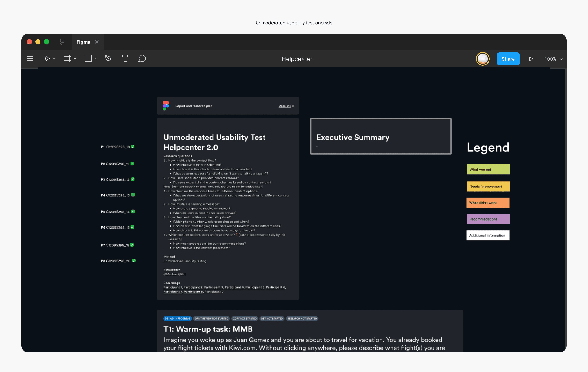This screenshot has width=588, height=372.
Task: Select the Text tool
Action: click(x=125, y=59)
